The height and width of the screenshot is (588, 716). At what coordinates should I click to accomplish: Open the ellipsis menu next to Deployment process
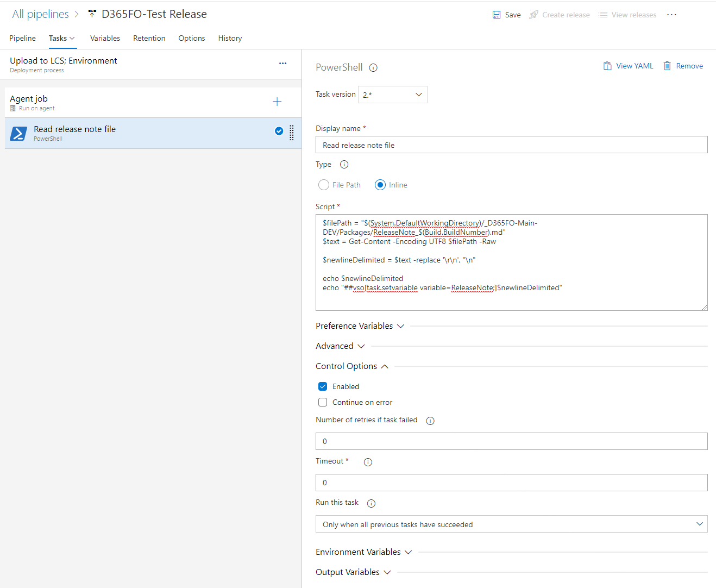[x=282, y=63]
